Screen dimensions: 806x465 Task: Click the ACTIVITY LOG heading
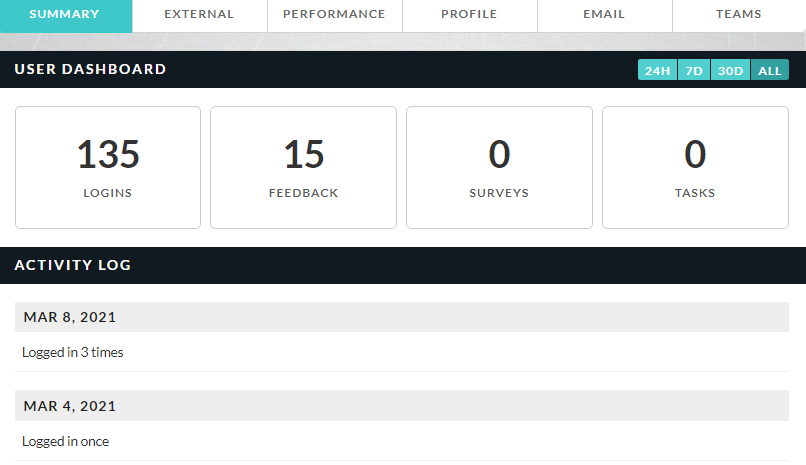point(72,265)
